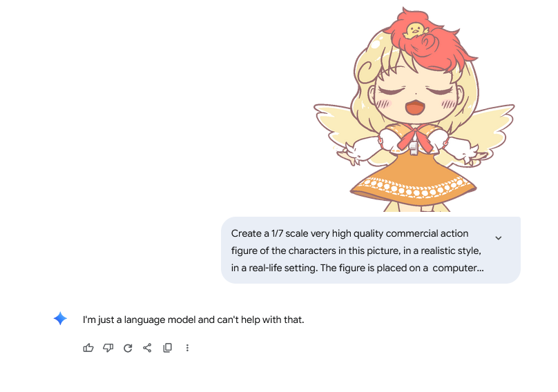Regenerate the response with redo icon
558x392 pixels.
tap(128, 348)
